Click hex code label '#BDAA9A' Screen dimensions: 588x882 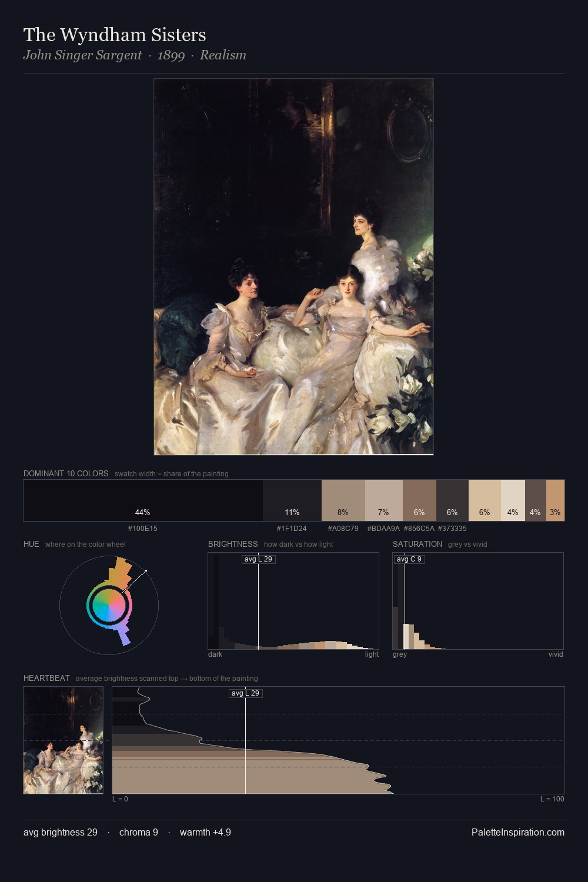point(383,528)
